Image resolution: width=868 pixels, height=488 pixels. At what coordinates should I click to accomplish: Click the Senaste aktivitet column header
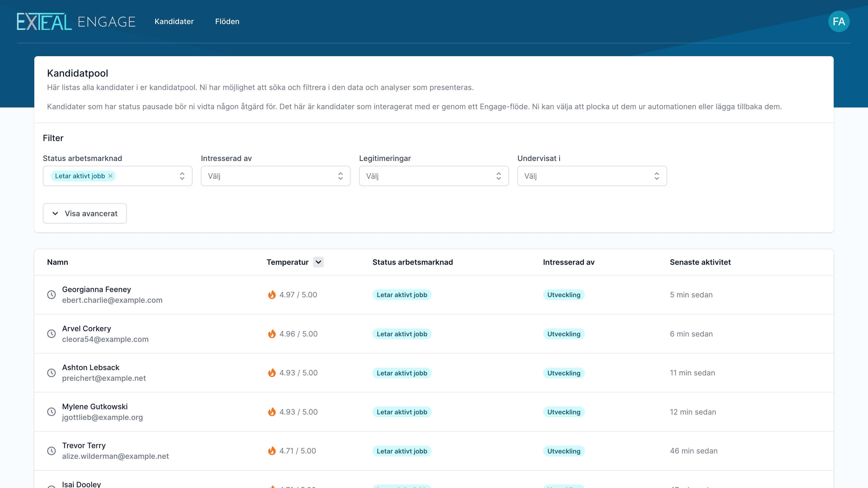700,262
